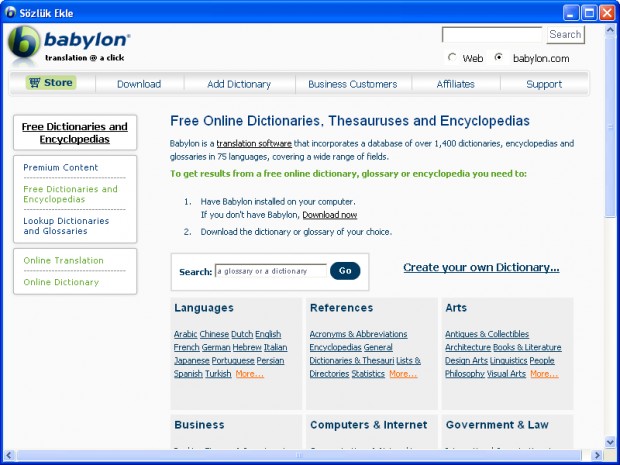Open Acronyms & Abbreviations link
The width and height of the screenshot is (620, 465).
click(x=358, y=334)
